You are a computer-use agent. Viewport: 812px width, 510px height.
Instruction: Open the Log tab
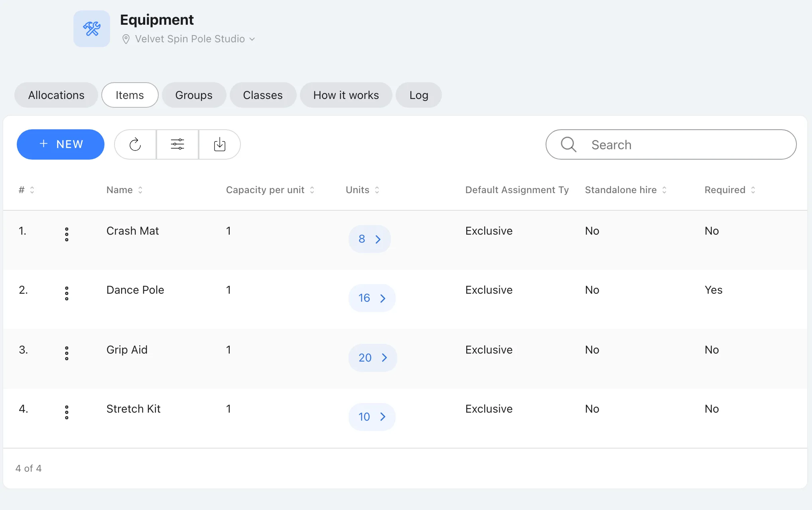click(x=419, y=95)
